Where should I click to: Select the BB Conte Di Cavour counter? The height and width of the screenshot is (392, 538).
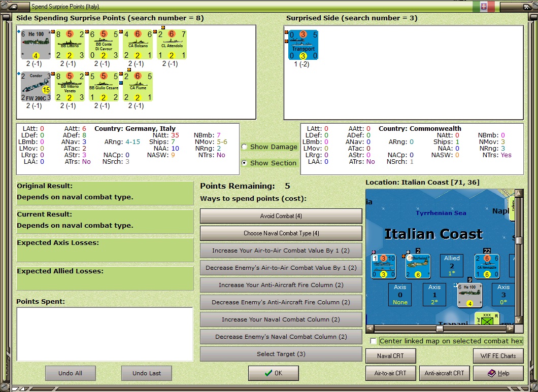[x=104, y=45]
